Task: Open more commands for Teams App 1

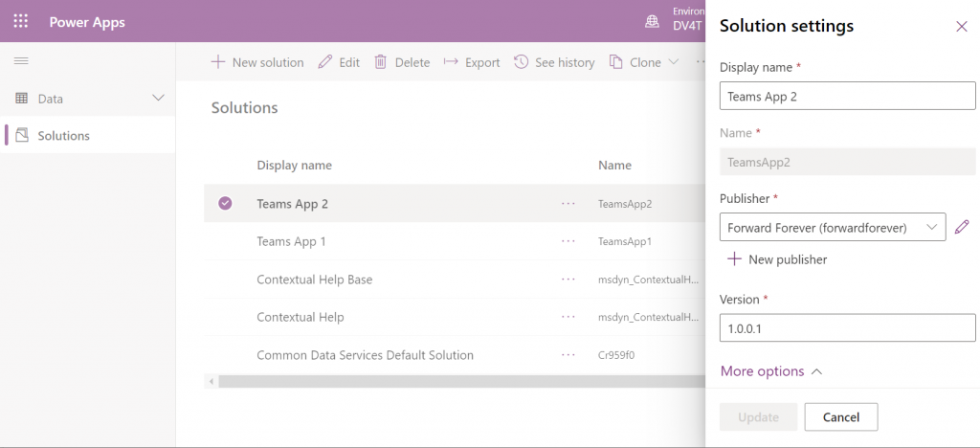Action: [568, 241]
